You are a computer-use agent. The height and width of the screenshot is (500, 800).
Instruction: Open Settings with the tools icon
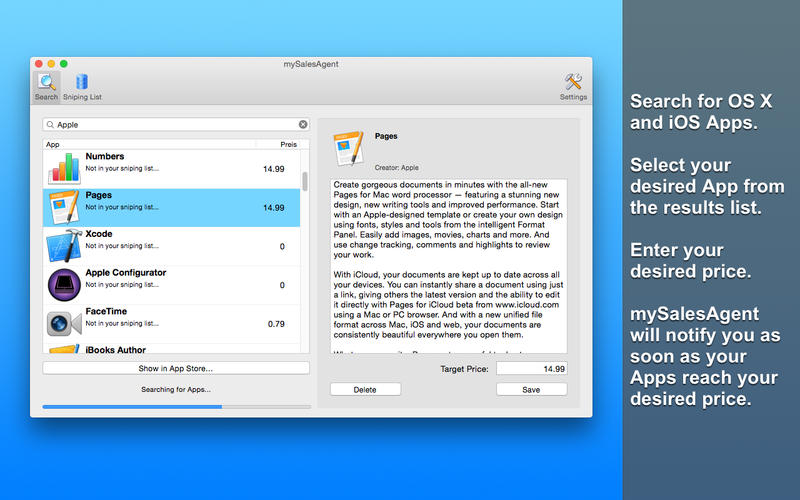[573, 86]
